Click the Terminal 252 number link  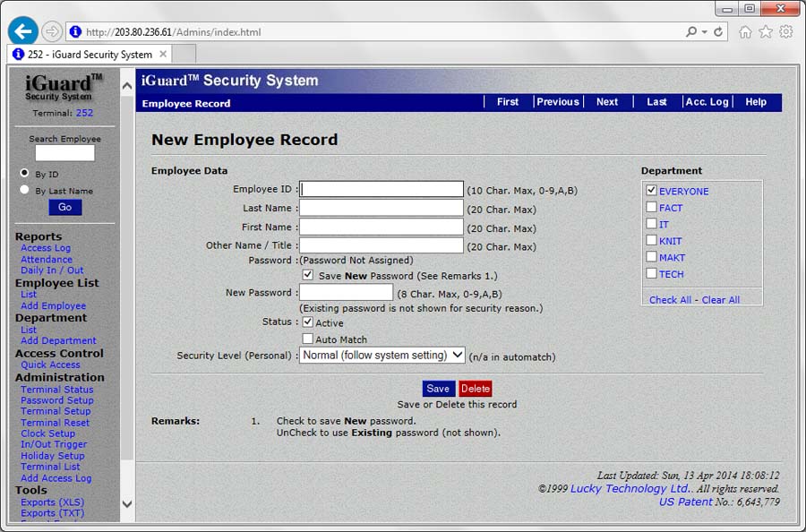coord(84,113)
